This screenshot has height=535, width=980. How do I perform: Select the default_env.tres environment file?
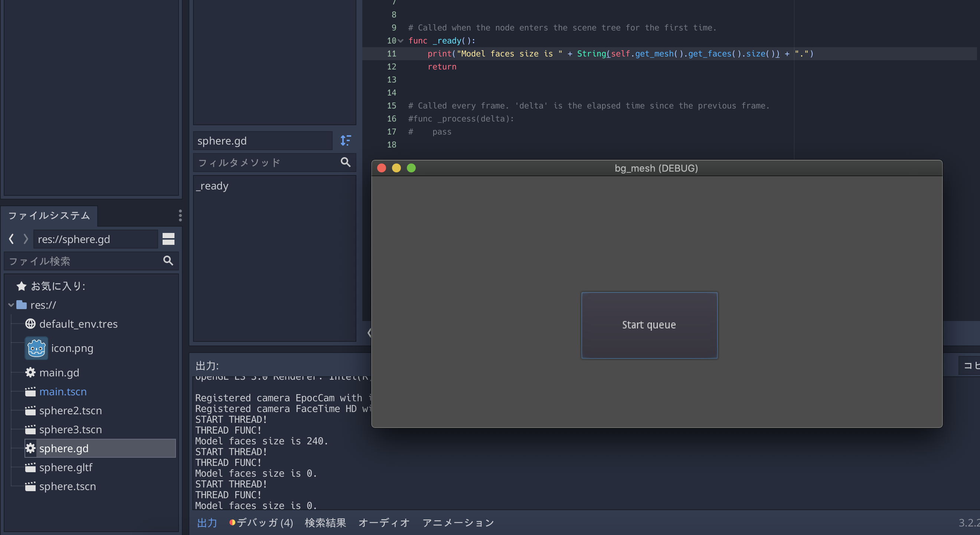[x=78, y=324]
